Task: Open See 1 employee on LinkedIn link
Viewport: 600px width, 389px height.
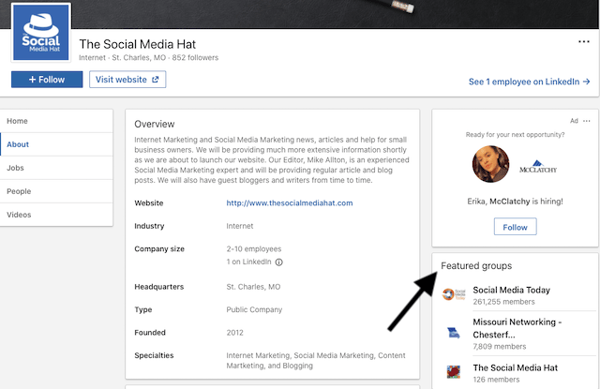Action: (x=529, y=82)
